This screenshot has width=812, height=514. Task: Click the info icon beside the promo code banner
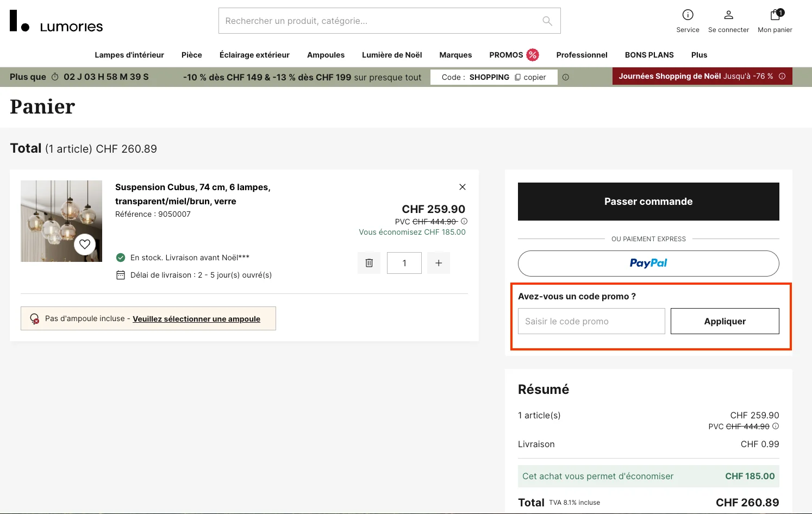click(x=566, y=77)
